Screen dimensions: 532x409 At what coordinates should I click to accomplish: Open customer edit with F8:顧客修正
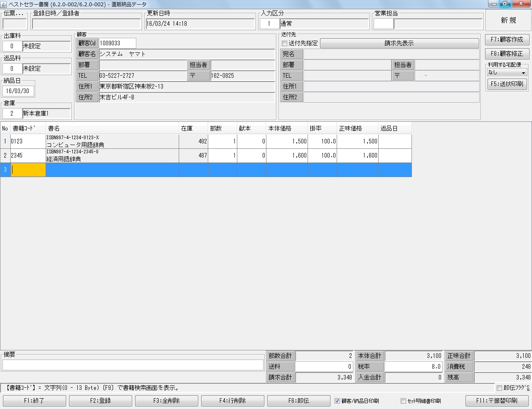pyautogui.click(x=507, y=54)
